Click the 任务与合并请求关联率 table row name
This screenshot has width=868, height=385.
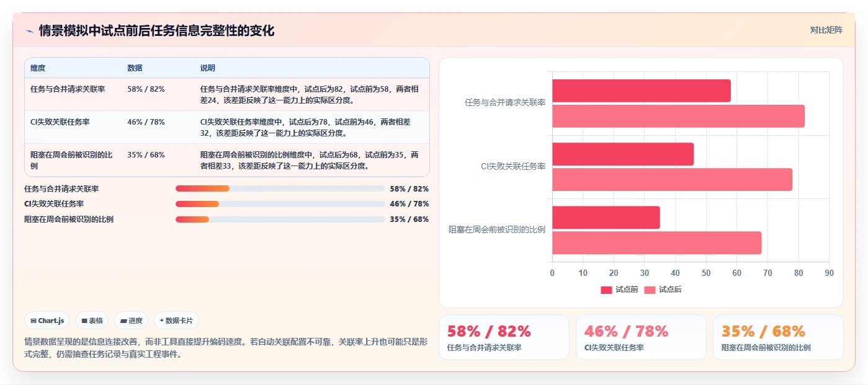(68, 89)
